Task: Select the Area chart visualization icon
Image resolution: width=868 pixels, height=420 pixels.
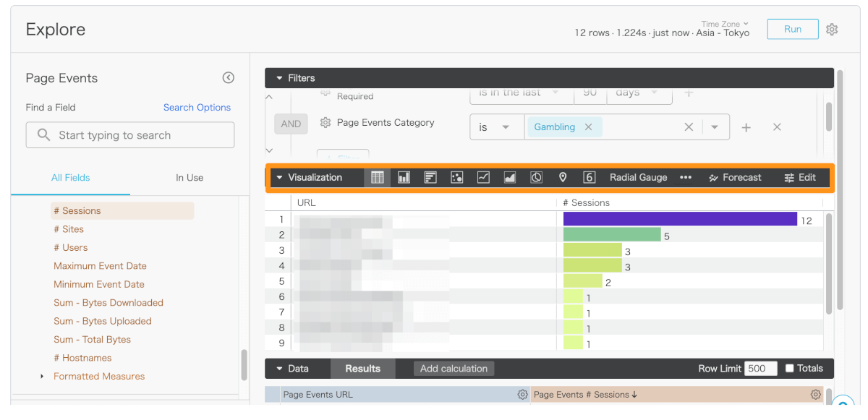Action: coord(510,178)
